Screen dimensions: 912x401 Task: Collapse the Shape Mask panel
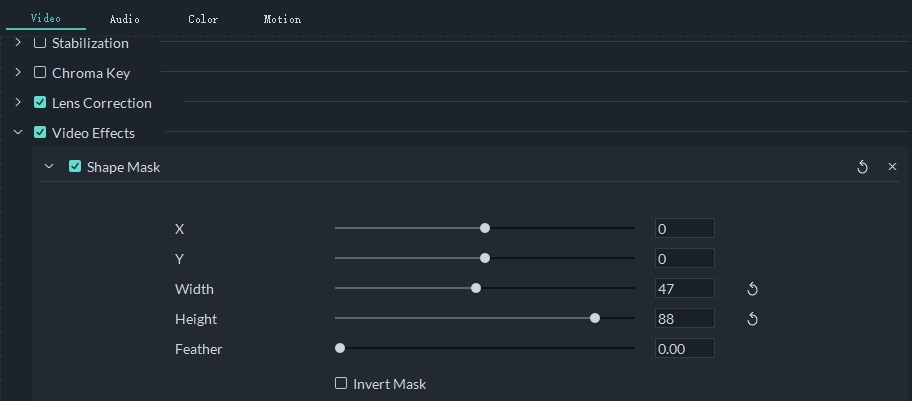point(49,167)
